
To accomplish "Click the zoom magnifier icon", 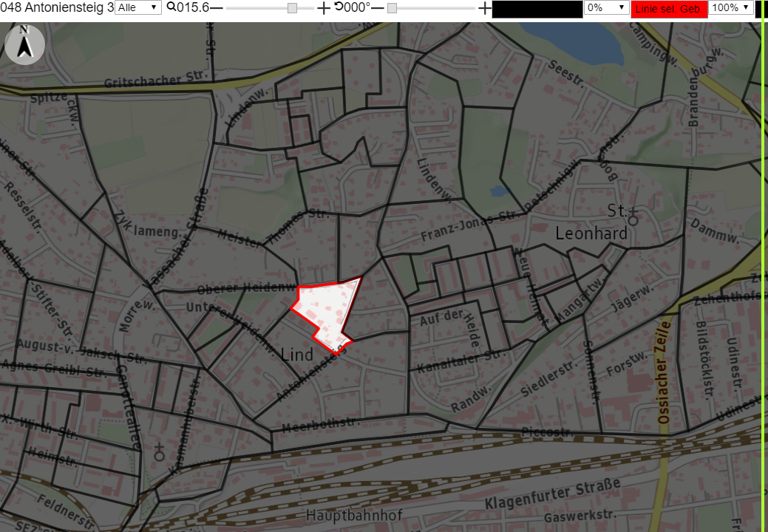I will [x=171, y=7].
